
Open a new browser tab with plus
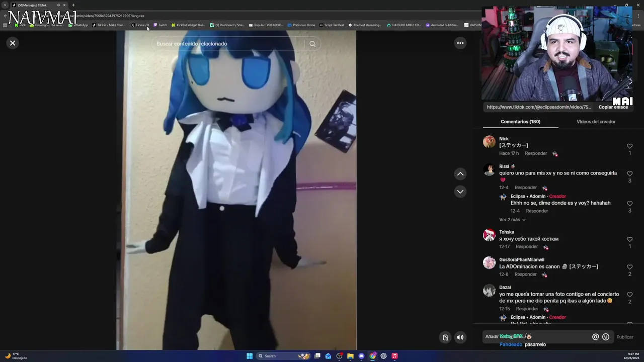pos(73,5)
